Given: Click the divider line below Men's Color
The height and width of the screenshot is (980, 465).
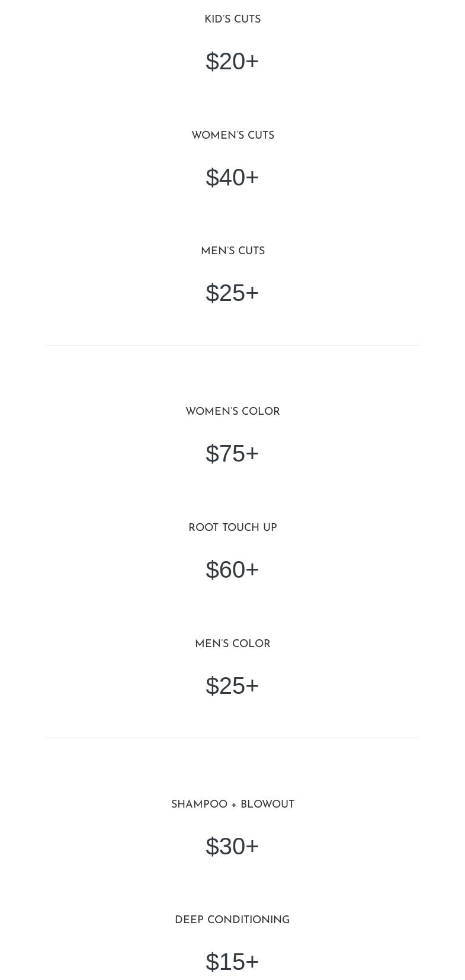Looking at the screenshot, I should pyautogui.click(x=232, y=738).
